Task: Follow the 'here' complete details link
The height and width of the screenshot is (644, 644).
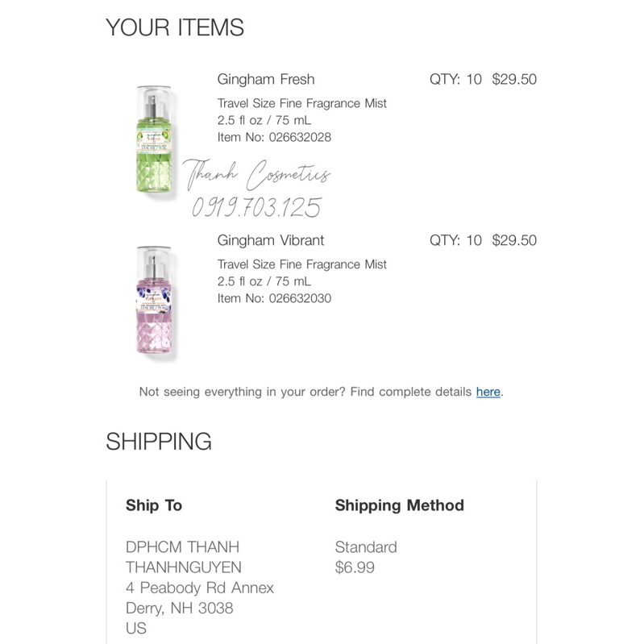Action: [488, 392]
